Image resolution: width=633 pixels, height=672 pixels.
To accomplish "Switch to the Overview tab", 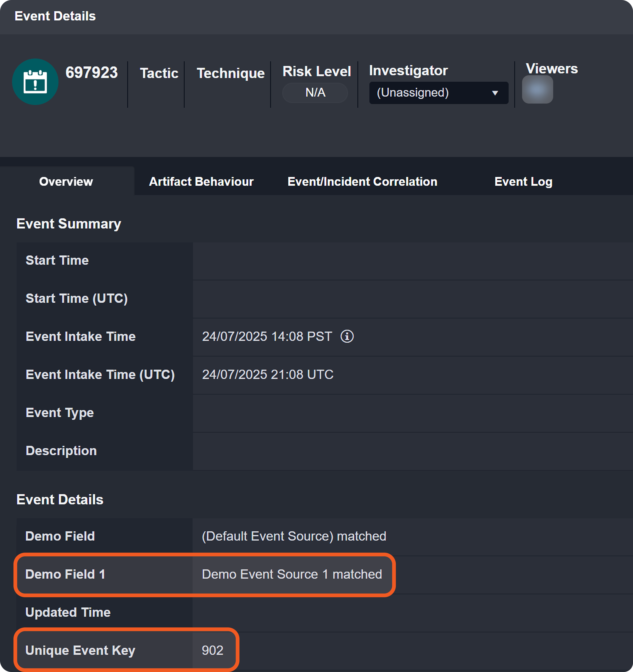I will [x=66, y=181].
